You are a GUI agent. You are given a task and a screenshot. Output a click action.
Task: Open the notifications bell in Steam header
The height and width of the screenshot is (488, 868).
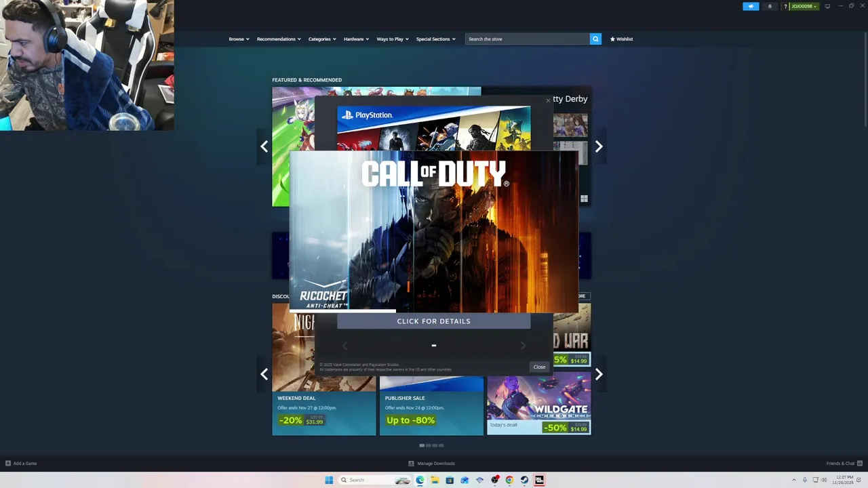(769, 6)
